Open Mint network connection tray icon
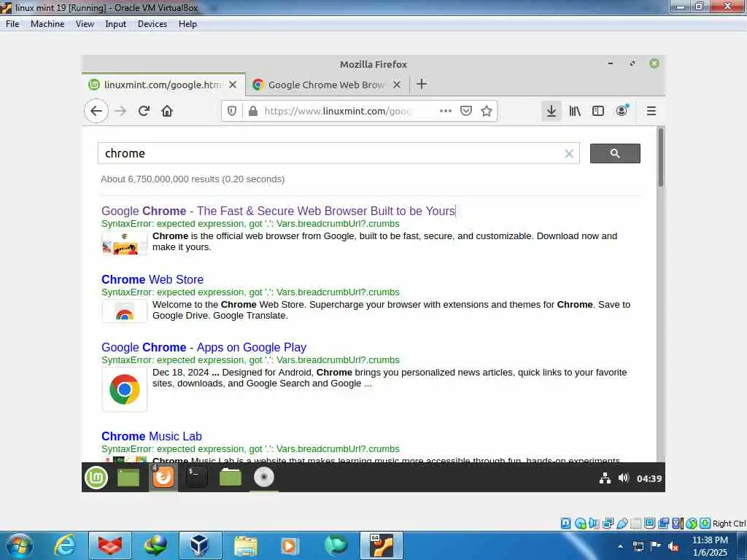This screenshot has height=560, width=747. 605,478
